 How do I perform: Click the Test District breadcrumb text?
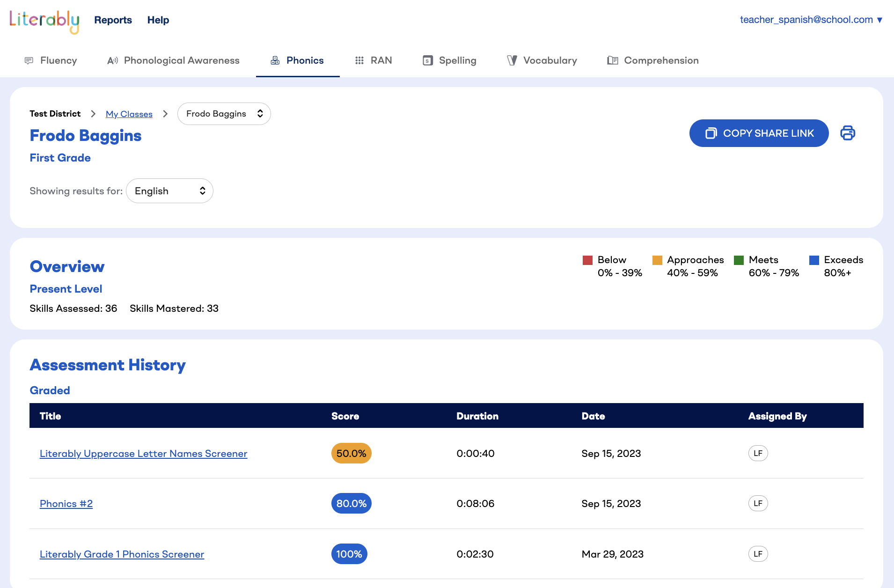(55, 114)
